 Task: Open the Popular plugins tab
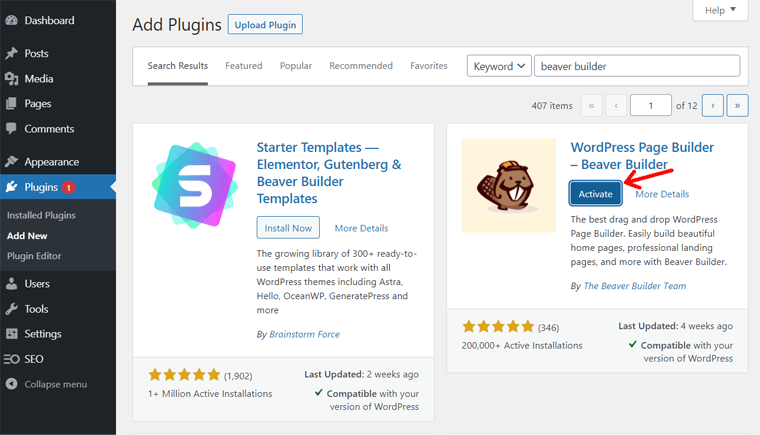(x=296, y=66)
